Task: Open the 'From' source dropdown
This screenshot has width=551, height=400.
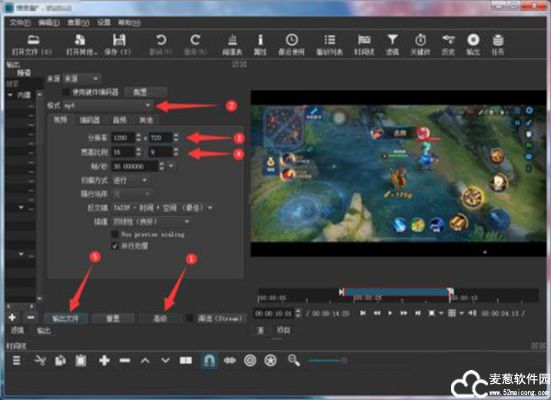Action: point(81,78)
